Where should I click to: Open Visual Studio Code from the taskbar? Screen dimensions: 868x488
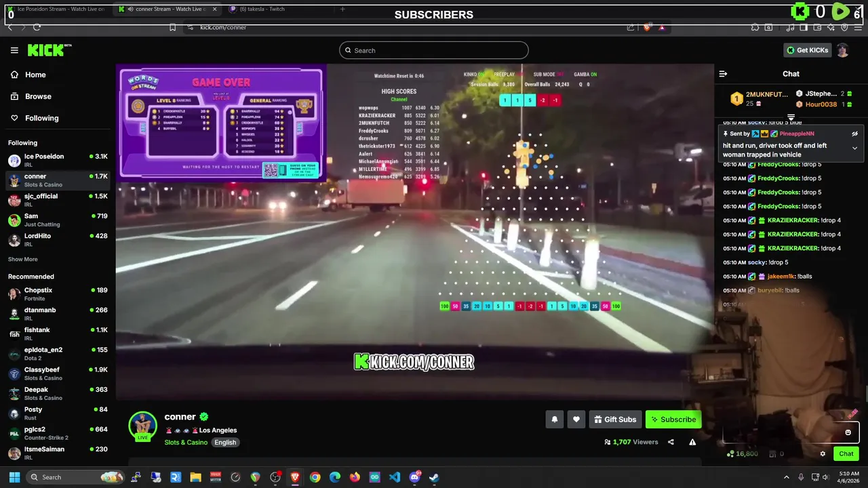395,477
